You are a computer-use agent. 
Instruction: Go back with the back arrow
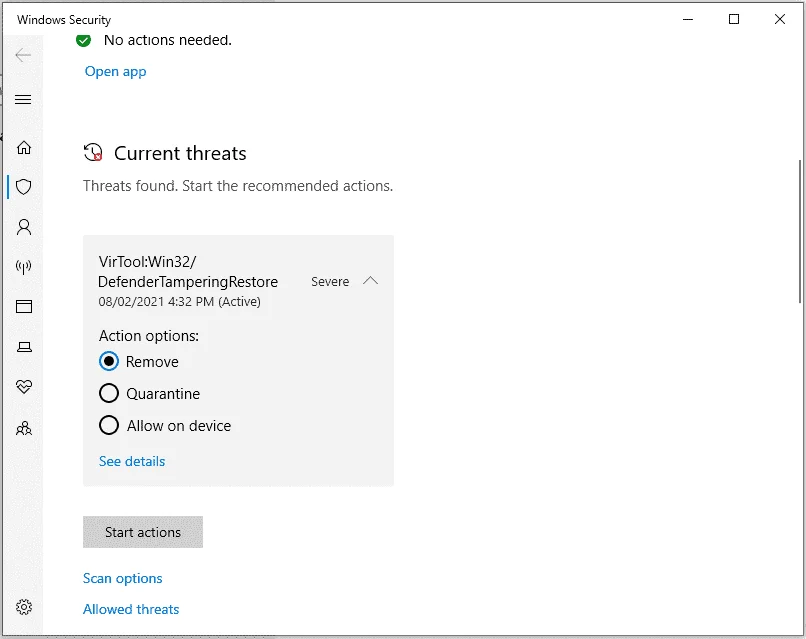pyautogui.click(x=23, y=55)
